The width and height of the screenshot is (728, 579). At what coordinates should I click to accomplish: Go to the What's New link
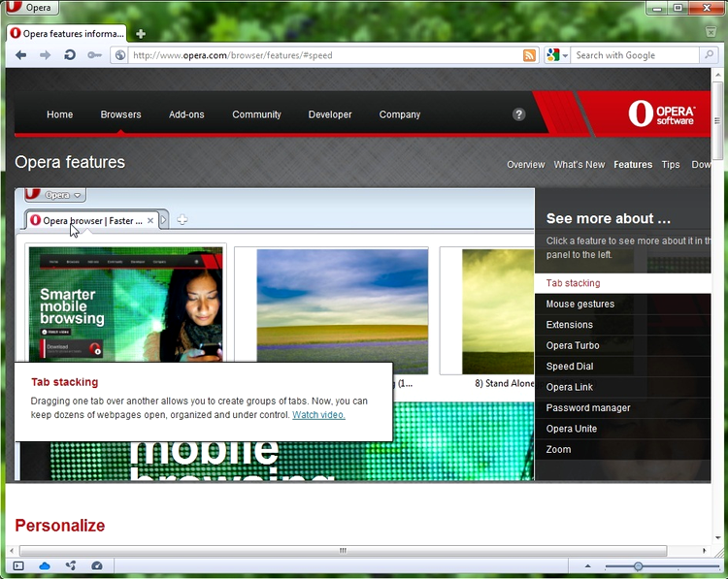579,165
